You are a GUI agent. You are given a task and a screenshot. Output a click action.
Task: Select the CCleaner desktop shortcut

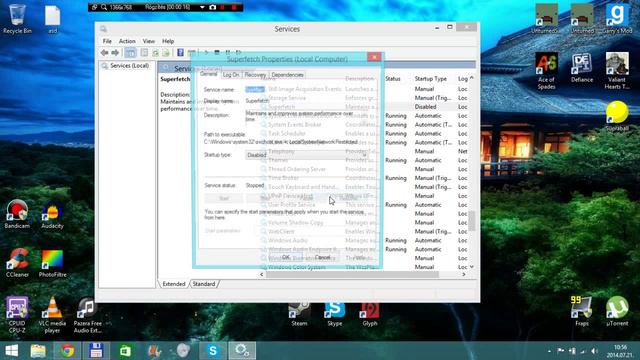point(17,263)
